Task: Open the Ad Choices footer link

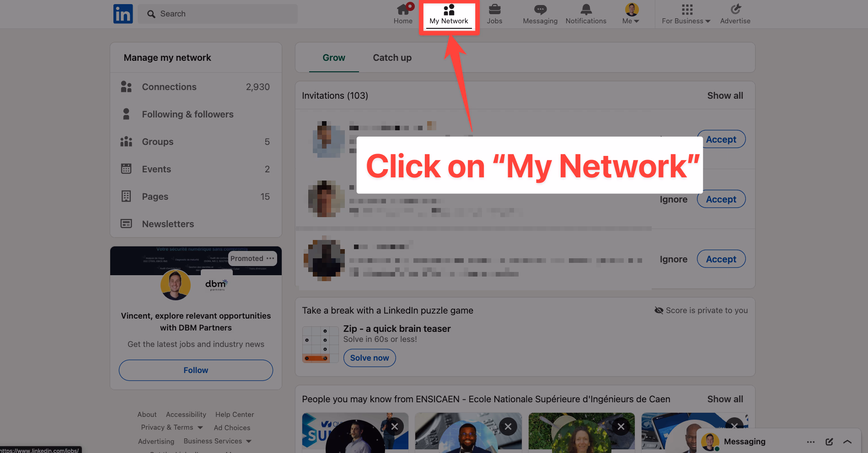Action: pyautogui.click(x=232, y=428)
